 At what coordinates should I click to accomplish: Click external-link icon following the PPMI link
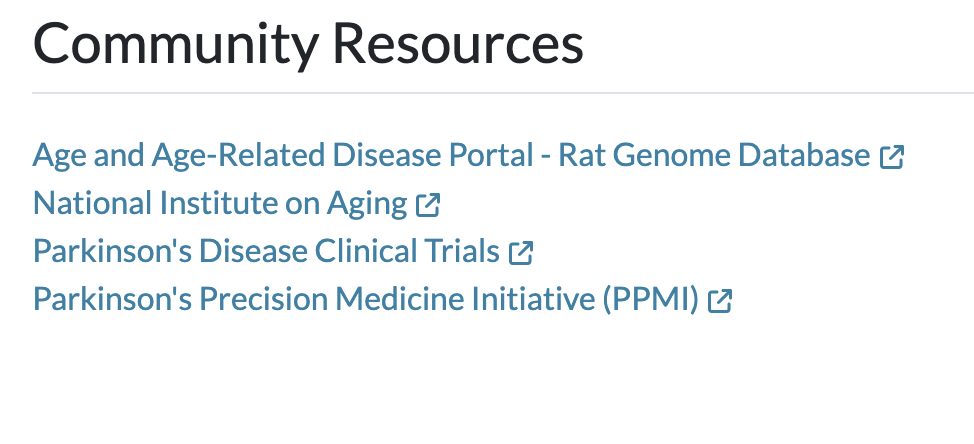pyautogui.click(x=720, y=301)
